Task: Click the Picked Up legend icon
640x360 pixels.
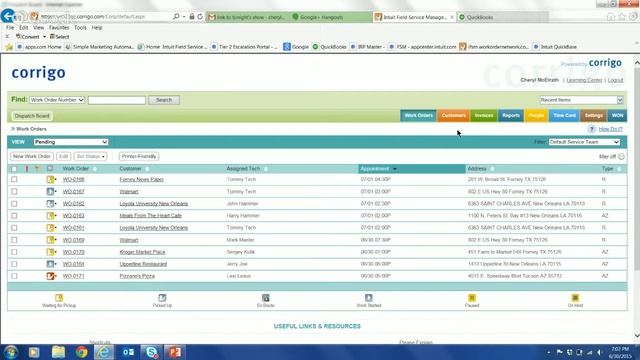Action: click(x=162, y=298)
